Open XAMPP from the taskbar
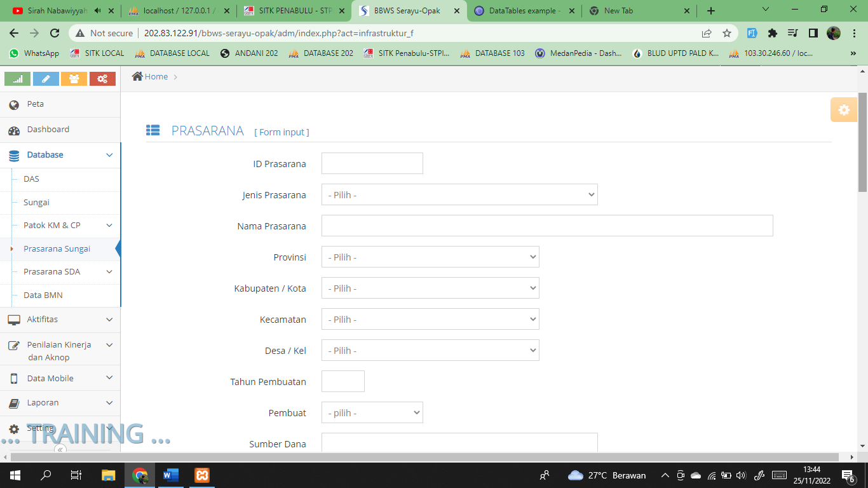The width and height of the screenshot is (868, 488). tap(202, 475)
